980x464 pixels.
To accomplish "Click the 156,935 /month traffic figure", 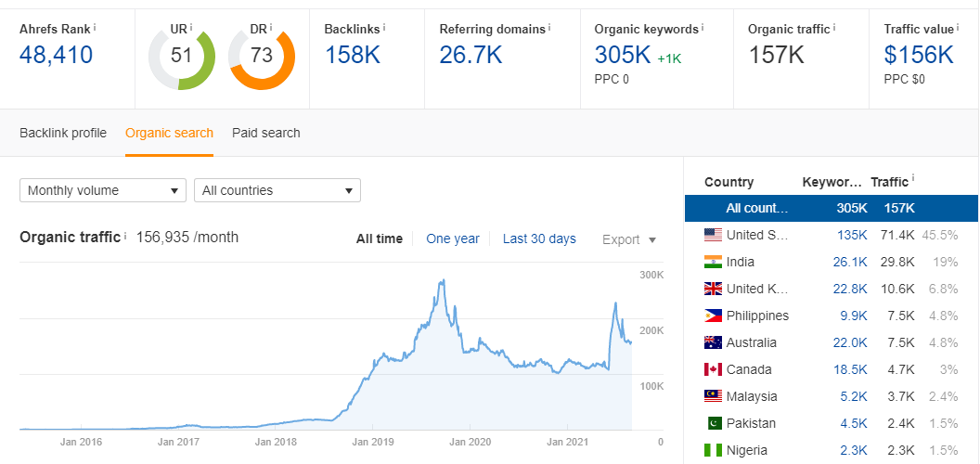I will click(x=187, y=237).
